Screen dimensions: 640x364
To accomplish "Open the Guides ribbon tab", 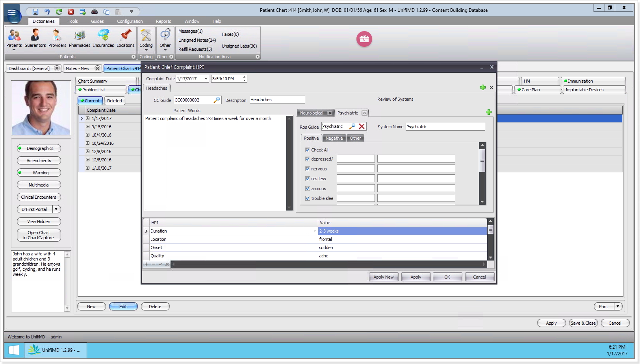I will pos(97,21).
